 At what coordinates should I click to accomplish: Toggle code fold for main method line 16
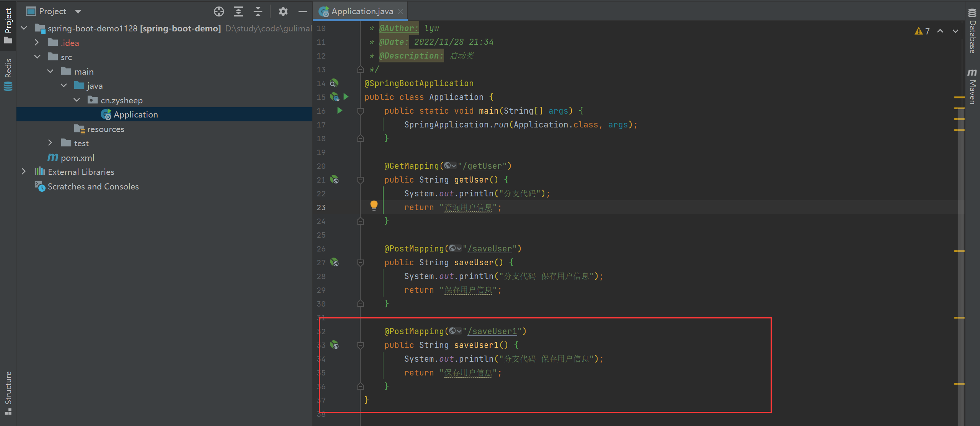tap(360, 111)
